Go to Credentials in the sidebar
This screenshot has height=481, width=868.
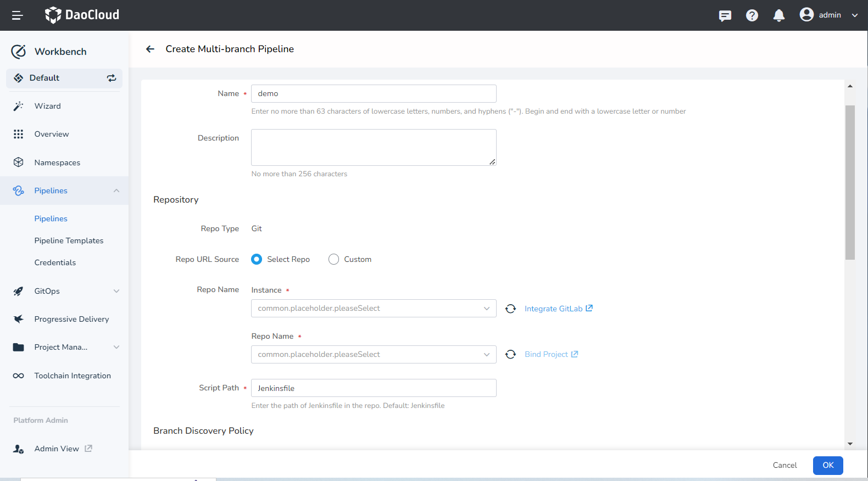[55, 262]
